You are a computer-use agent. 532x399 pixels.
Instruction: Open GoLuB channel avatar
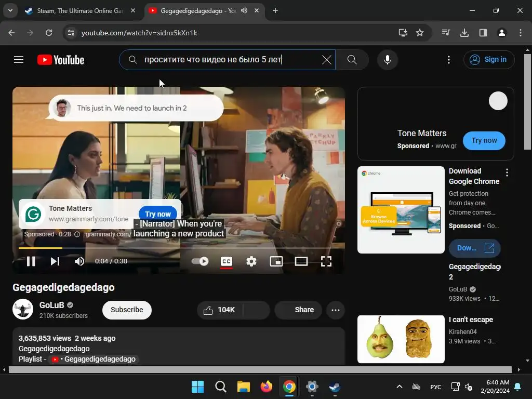pyautogui.click(x=23, y=309)
